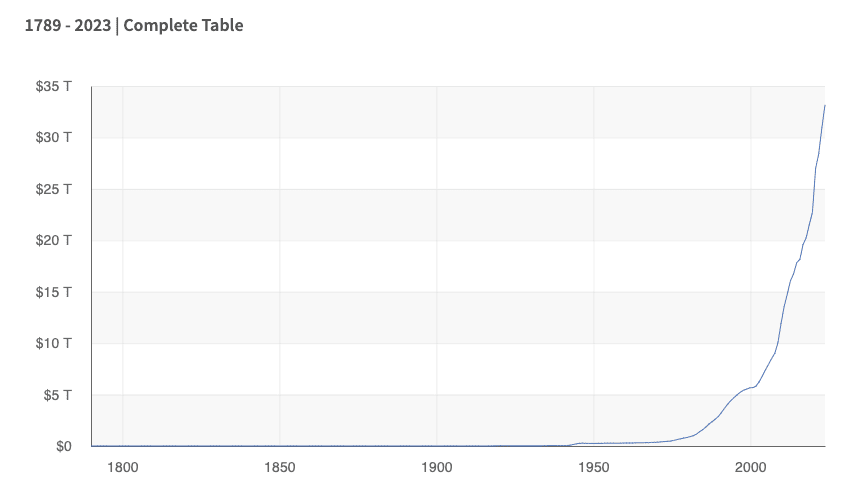Click the 2000 x-axis label
The height and width of the screenshot is (483, 859).
[x=751, y=466]
